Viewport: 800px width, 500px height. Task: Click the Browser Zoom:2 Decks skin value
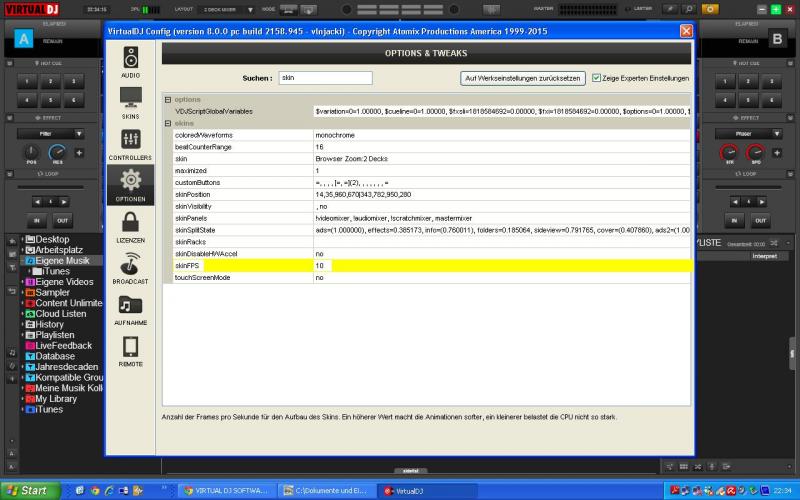[352, 159]
